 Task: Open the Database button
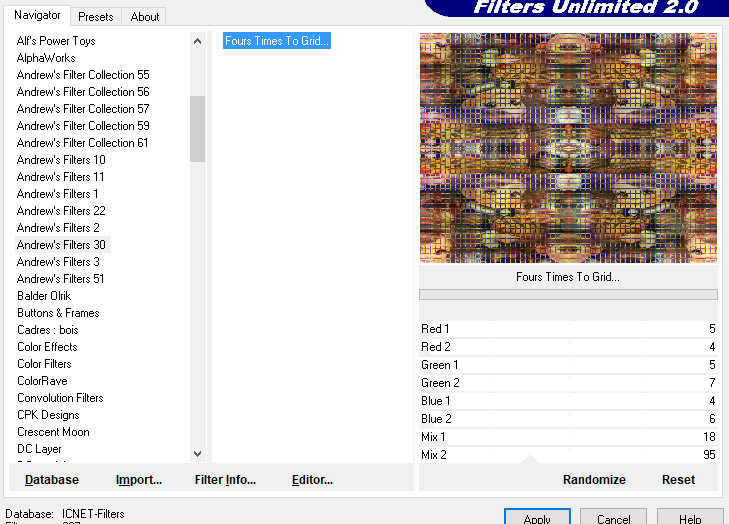pos(52,479)
